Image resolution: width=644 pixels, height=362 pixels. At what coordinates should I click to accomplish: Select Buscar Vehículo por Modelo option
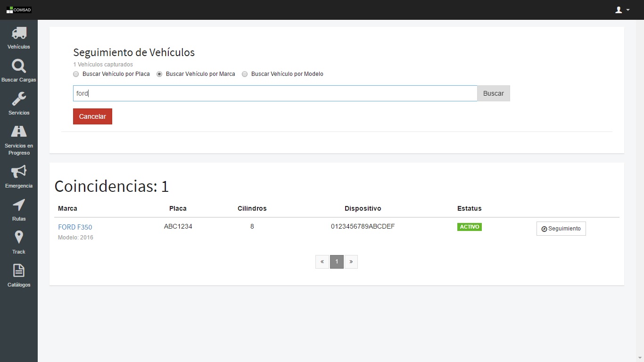click(x=245, y=74)
